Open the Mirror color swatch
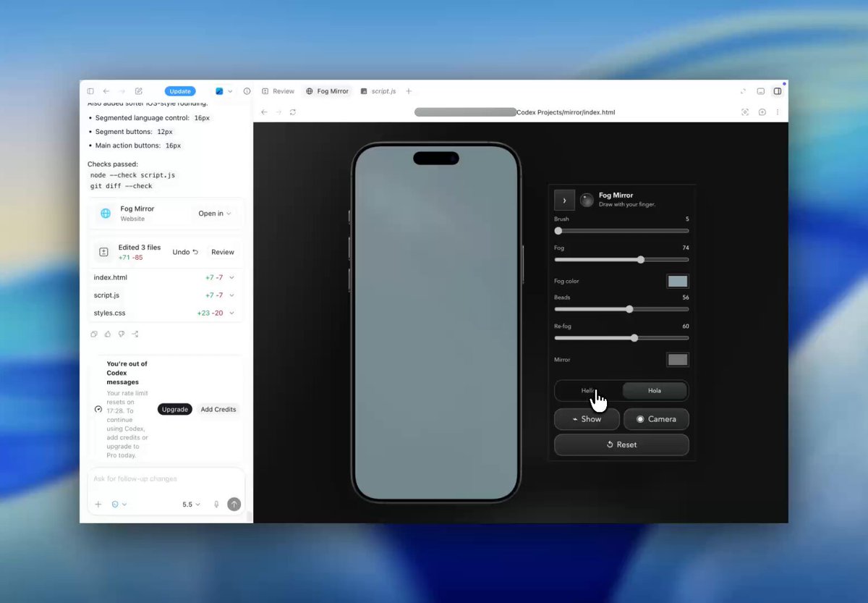 coord(678,360)
